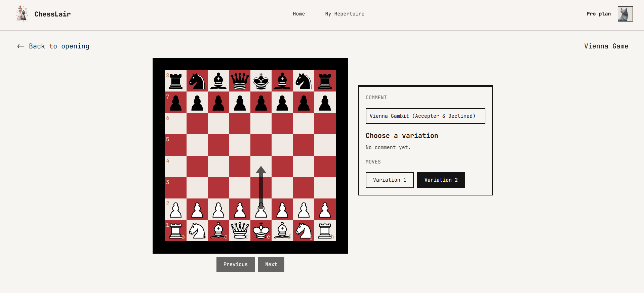Viewport: 644px width, 293px height.
Task: Select the black bishop on f8
Action: click(x=282, y=81)
